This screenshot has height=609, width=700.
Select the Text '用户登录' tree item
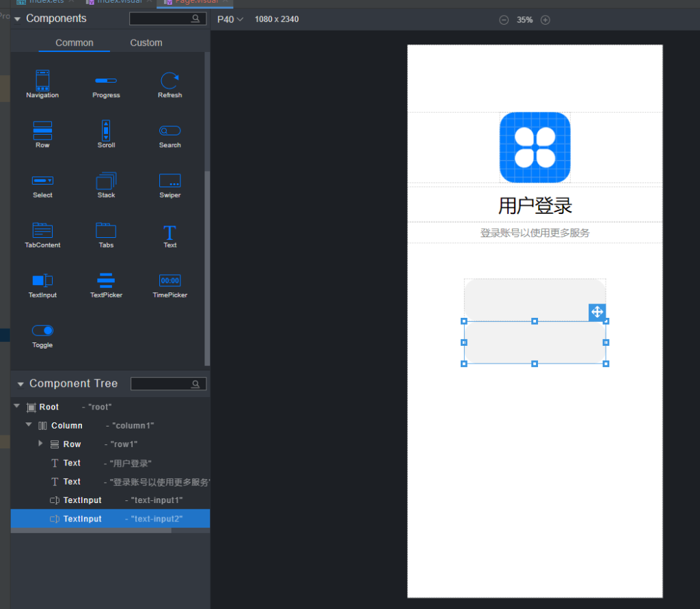pyautogui.click(x=70, y=463)
